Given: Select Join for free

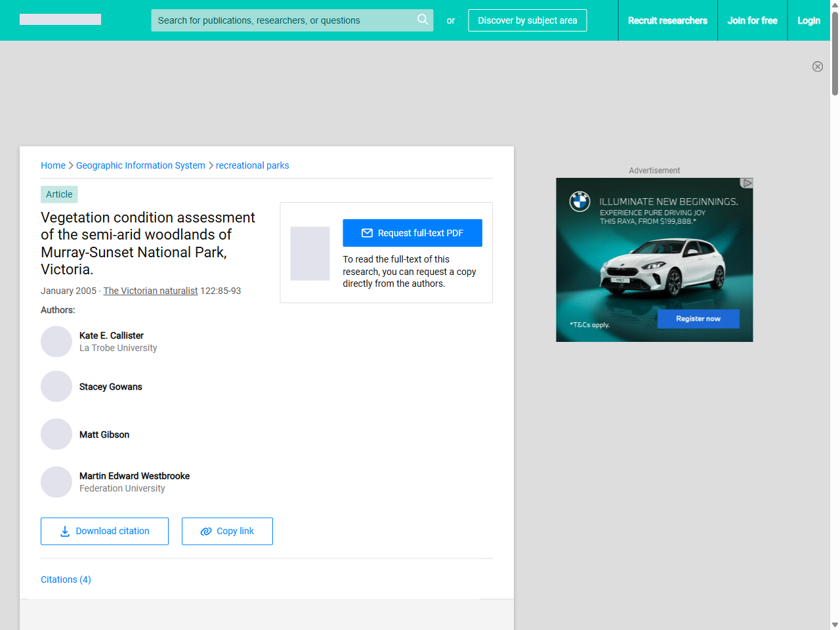Looking at the screenshot, I should (752, 20).
